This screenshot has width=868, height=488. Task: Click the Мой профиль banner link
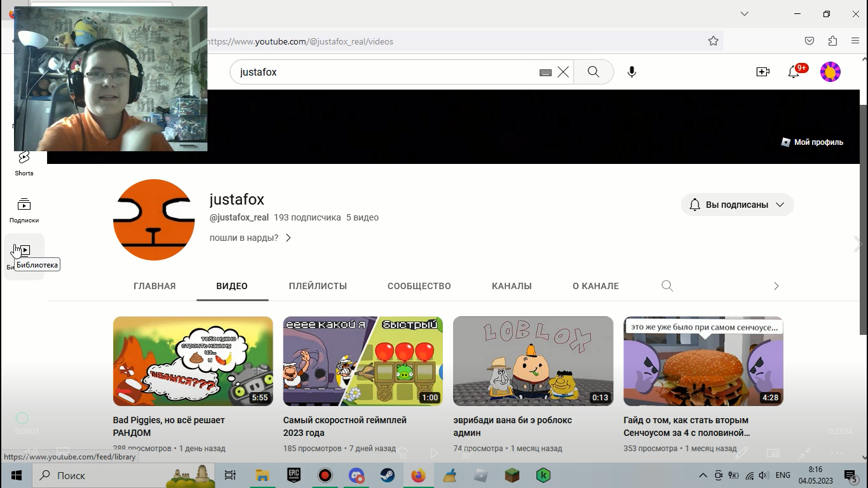[x=813, y=142]
